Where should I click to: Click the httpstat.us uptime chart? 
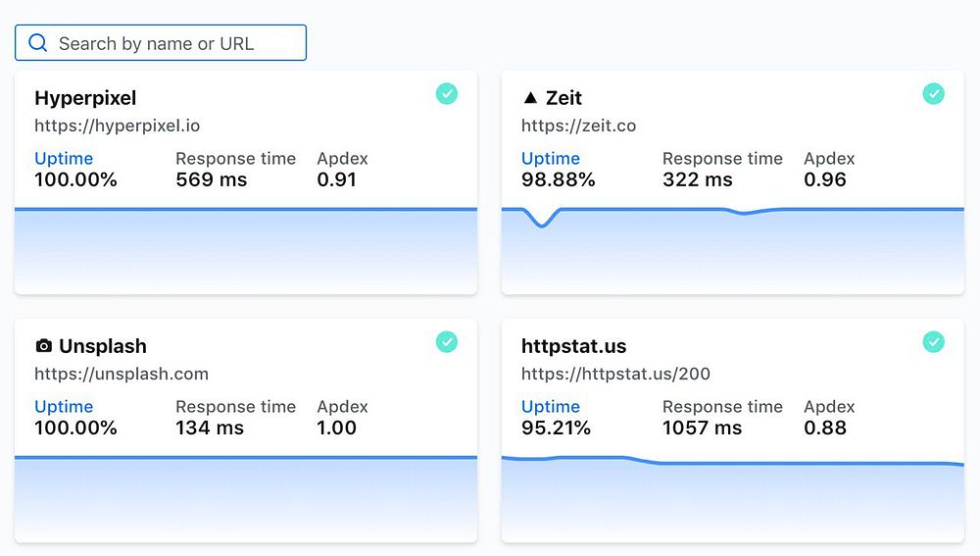pyautogui.click(x=732, y=498)
